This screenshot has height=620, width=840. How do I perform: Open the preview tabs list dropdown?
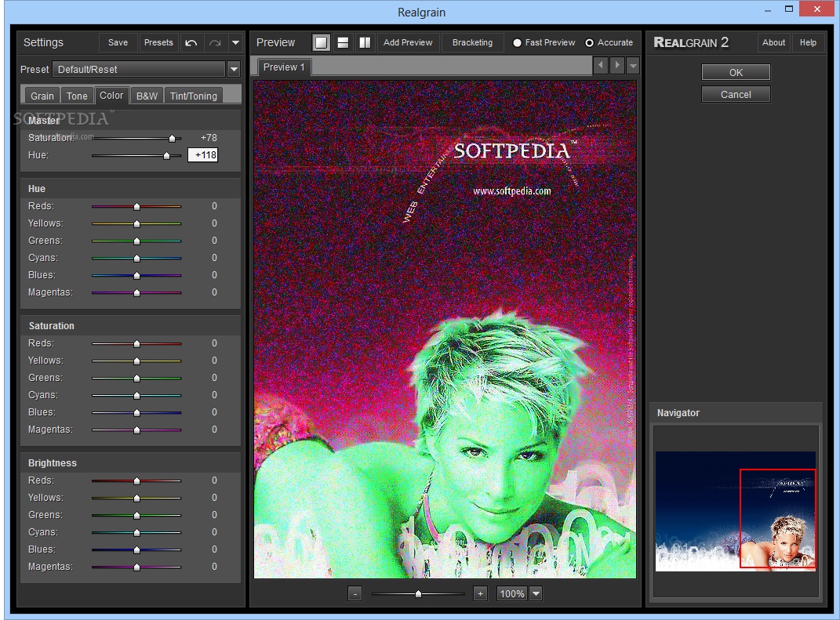click(x=633, y=65)
